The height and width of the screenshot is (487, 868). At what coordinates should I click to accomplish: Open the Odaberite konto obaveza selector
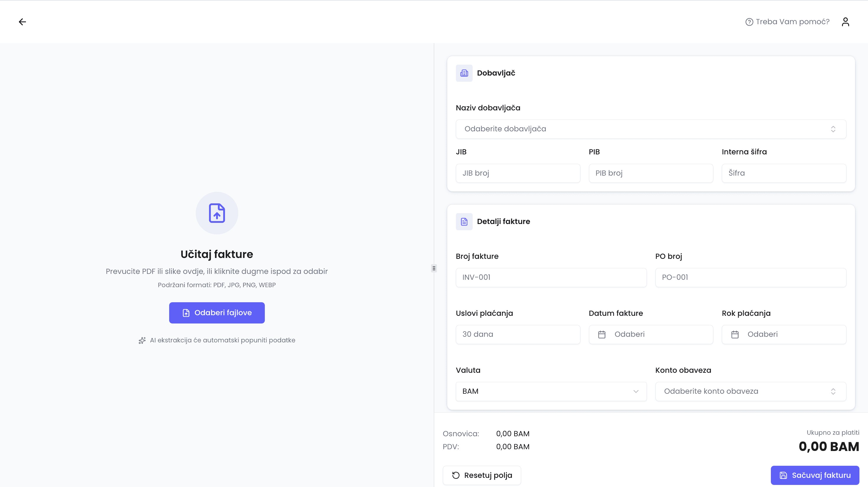click(750, 391)
